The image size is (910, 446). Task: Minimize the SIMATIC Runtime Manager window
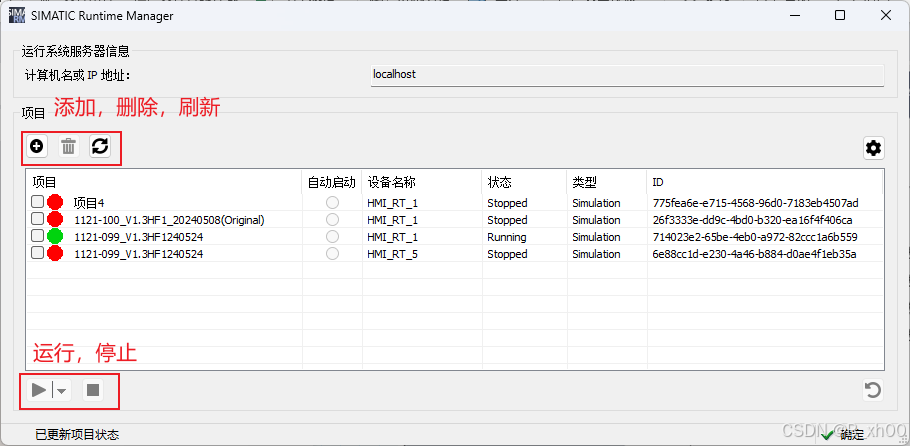click(x=793, y=16)
